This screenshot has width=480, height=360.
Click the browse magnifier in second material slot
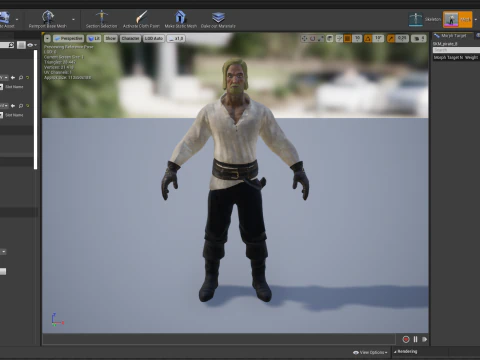coord(21,106)
